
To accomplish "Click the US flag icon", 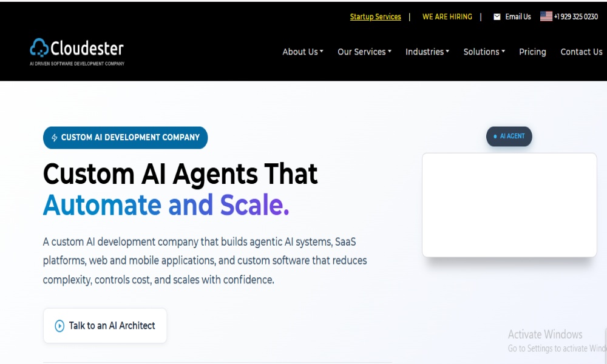I will [546, 16].
